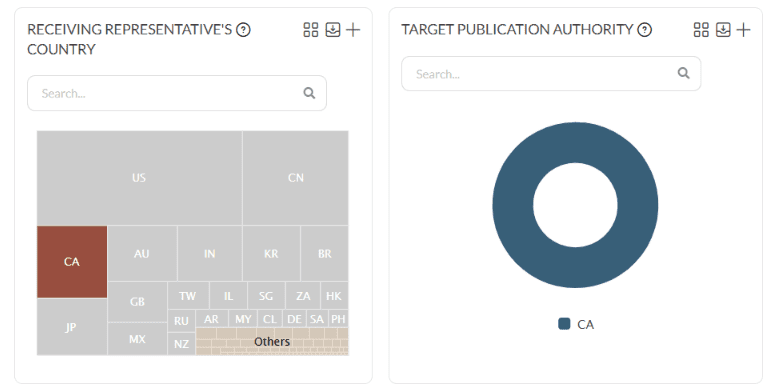Select the AR treemap tile

point(212,319)
